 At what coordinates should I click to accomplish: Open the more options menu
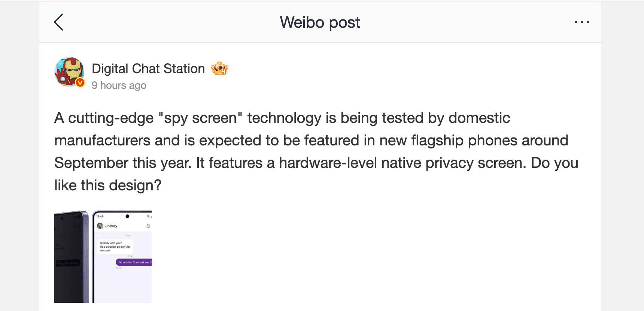pyautogui.click(x=581, y=22)
